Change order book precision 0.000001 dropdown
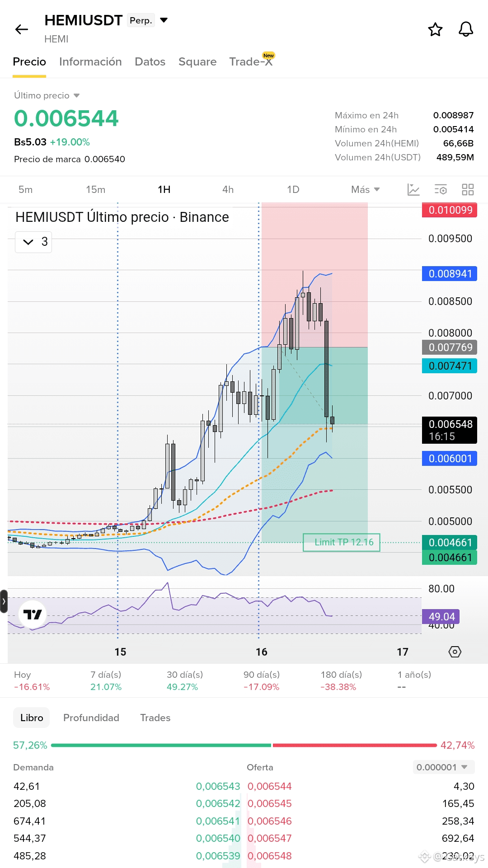The width and height of the screenshot is (488, 868). pyautogui.click(x=444, y=767)
